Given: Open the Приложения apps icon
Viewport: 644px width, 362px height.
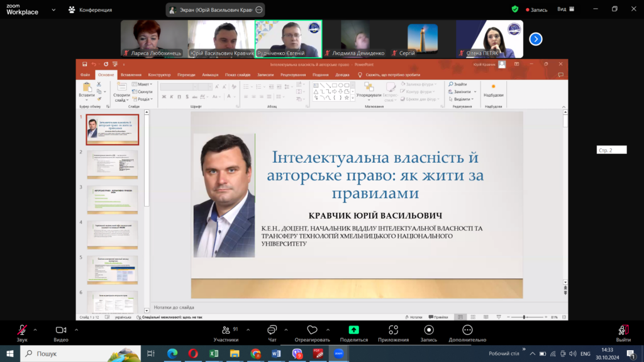Looking at the screenshot, I should pos(394,330).
